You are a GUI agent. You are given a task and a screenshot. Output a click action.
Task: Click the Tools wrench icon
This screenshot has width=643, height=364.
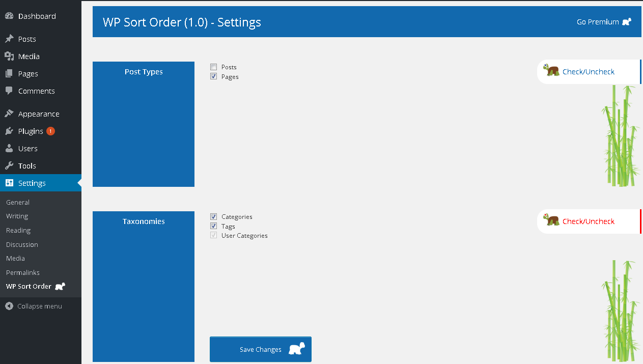(9, 165)
